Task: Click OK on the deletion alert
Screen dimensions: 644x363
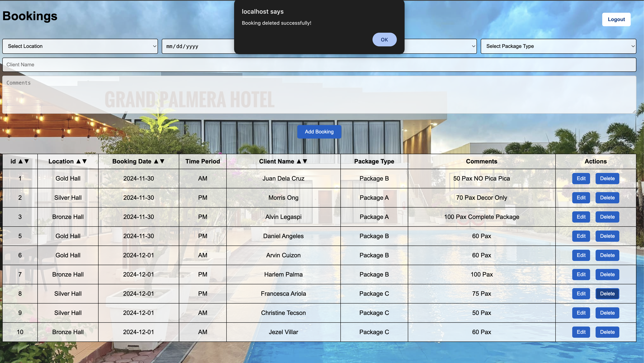Action: tap(384, 40)
